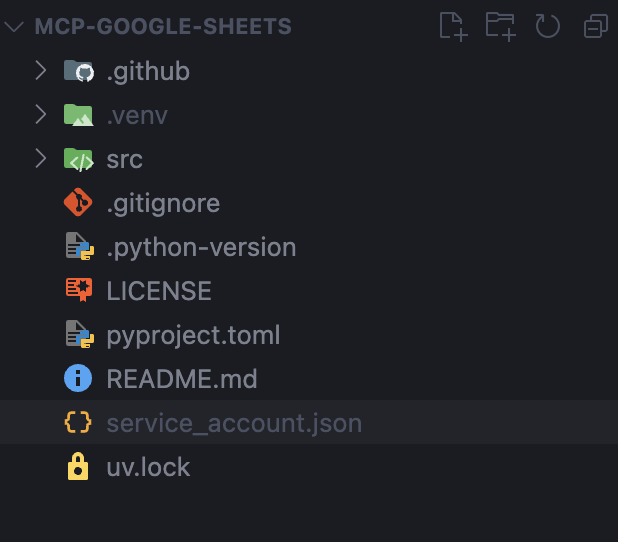Click the blue info README icon
Image resolution: width=618 pixels, height=542 pixels.
(x=78, y=378)
